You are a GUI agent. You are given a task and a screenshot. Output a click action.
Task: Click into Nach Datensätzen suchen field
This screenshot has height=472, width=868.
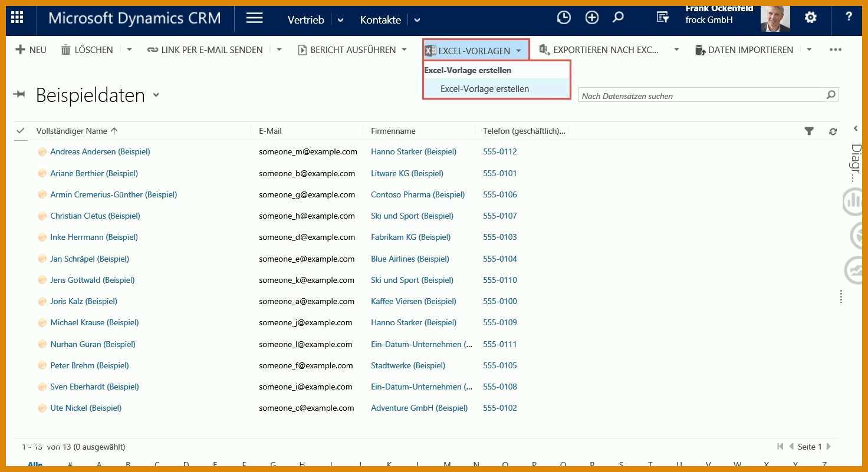tap(702, 95)
